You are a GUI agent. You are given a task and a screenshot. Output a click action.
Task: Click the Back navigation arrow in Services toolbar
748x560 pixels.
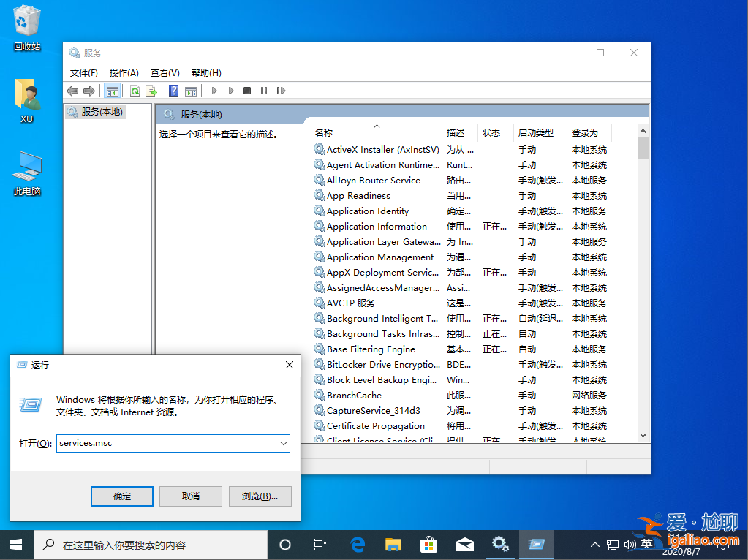[72, 91]
